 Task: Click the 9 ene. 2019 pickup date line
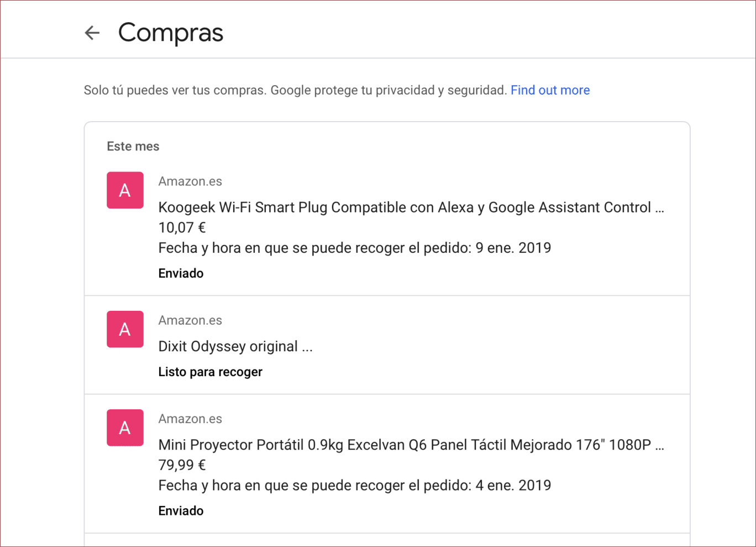[354, 248]
